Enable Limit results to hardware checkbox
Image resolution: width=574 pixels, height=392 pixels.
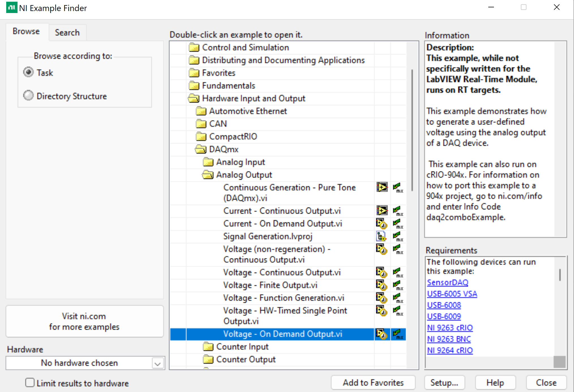click(x=30, y=383)
